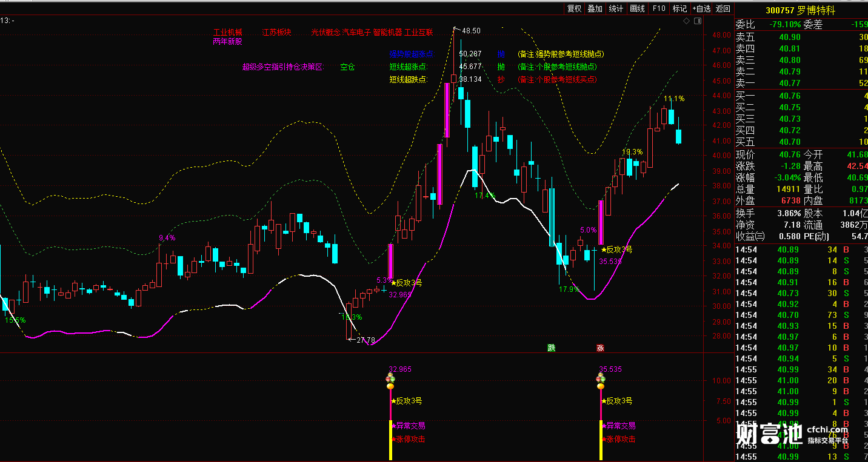Click the 卖二 price 40.79

(x=789, y=71)
